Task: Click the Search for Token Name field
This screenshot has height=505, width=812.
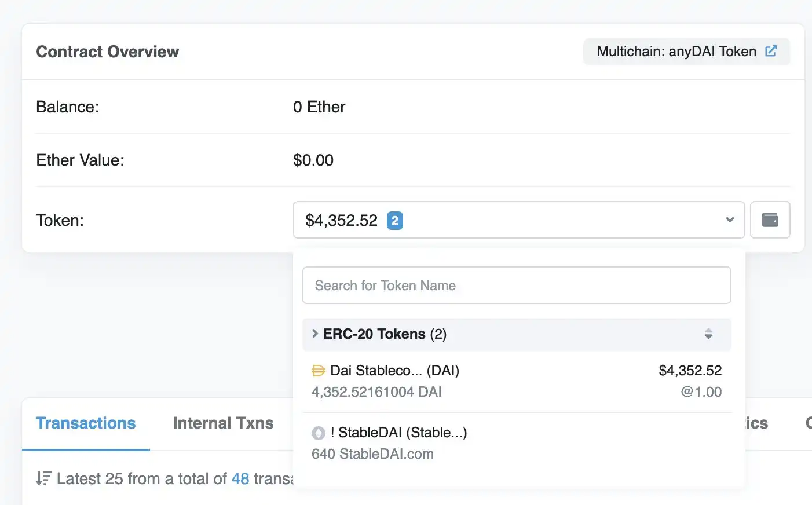Action: coord(517,286)
